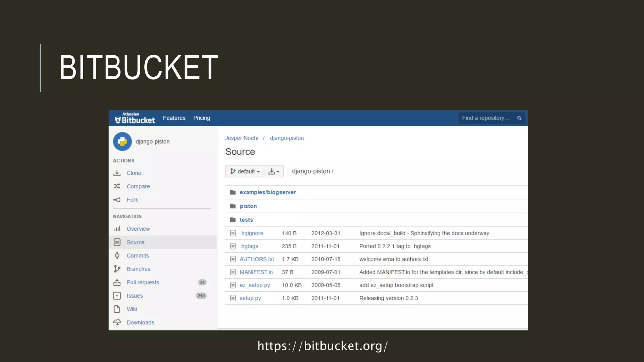The height and width of the screenshot is (362, 644).
Task: Click the AUTHORS.txt file icon
Action: (x=233, y=259)
